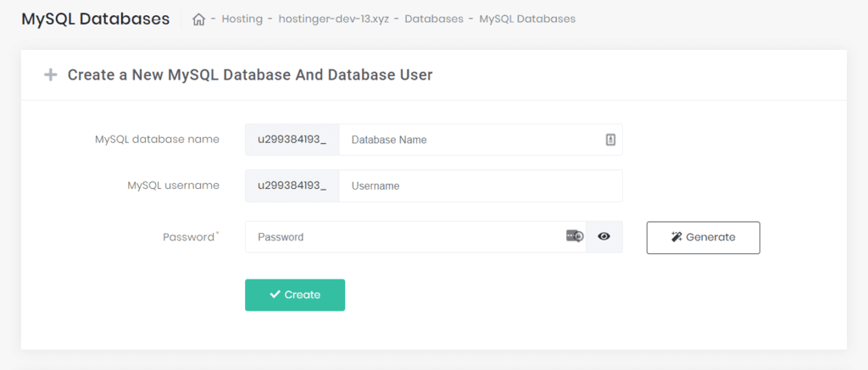Click the MySQL Databases page title
The height and width of the screenshot is (370, 868).
[95, 19]
